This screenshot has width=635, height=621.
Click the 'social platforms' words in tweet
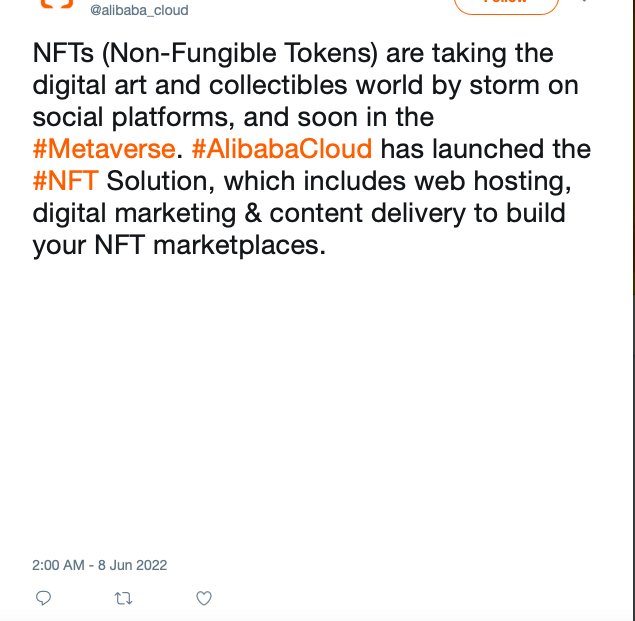tap(129, 117)
